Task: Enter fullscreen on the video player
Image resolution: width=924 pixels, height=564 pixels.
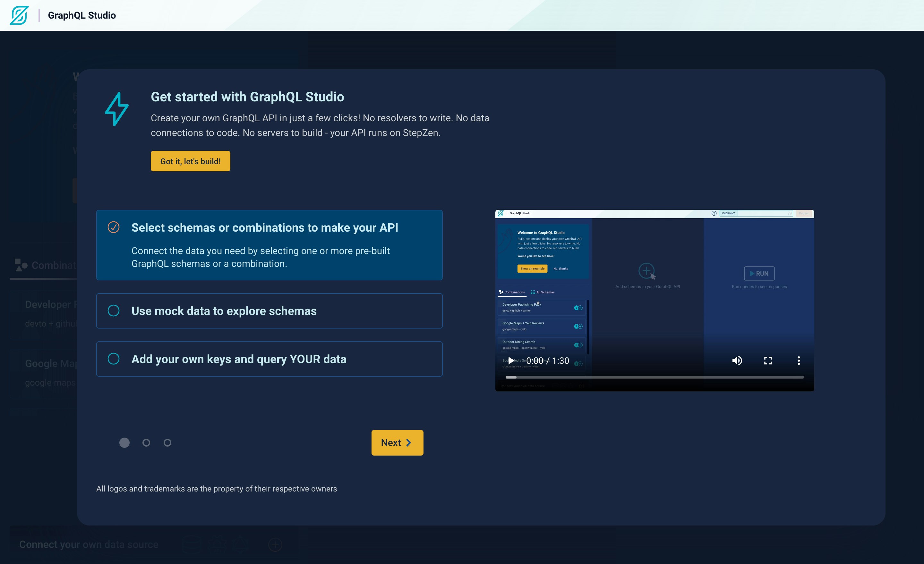Action: [x=768, y=360]
